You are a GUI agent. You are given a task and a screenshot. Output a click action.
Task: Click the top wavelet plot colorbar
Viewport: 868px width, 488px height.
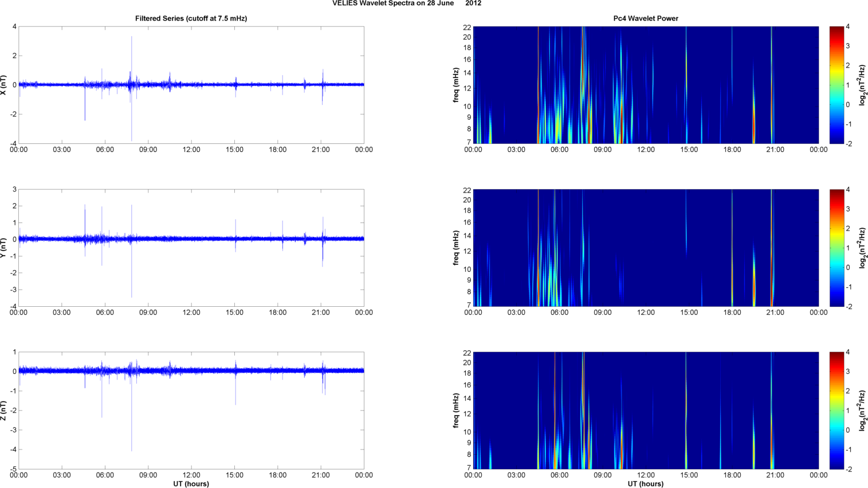(x=836, y=85)
